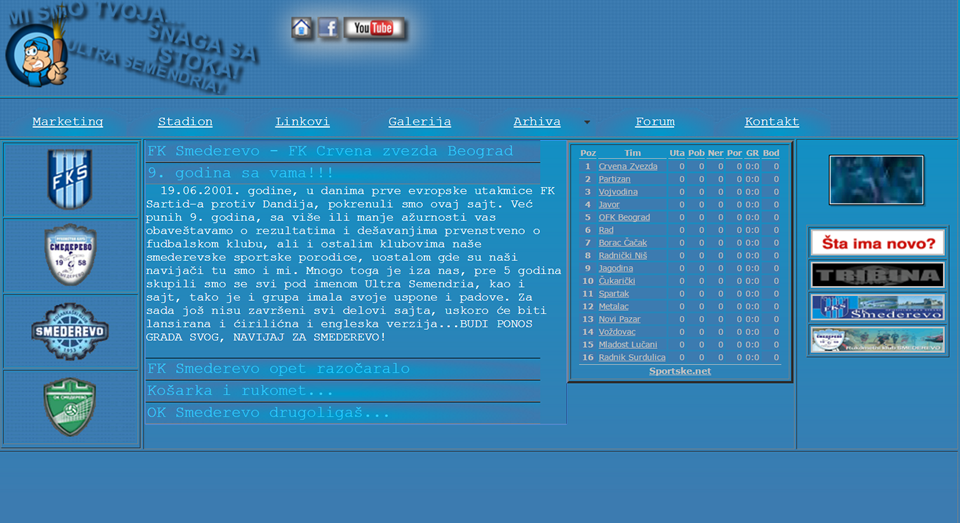
Task: Go to the Galerija menu item
Action: tap(419, 122)
